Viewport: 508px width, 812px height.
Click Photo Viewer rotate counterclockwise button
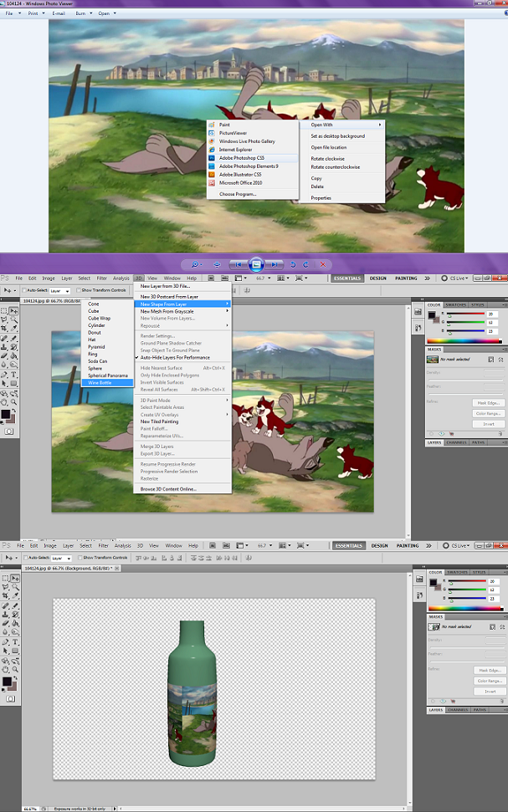click(x=293, y=264)
